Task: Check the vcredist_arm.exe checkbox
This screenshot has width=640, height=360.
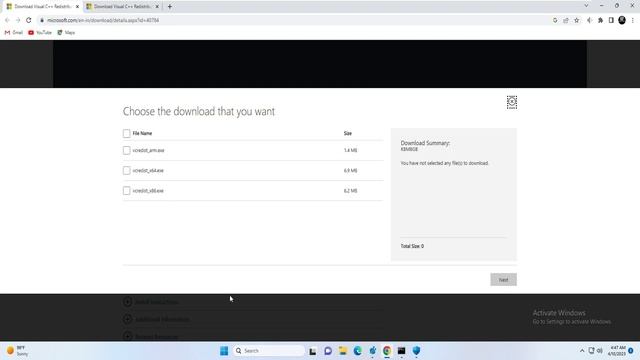Action: (x=127, y=150)
